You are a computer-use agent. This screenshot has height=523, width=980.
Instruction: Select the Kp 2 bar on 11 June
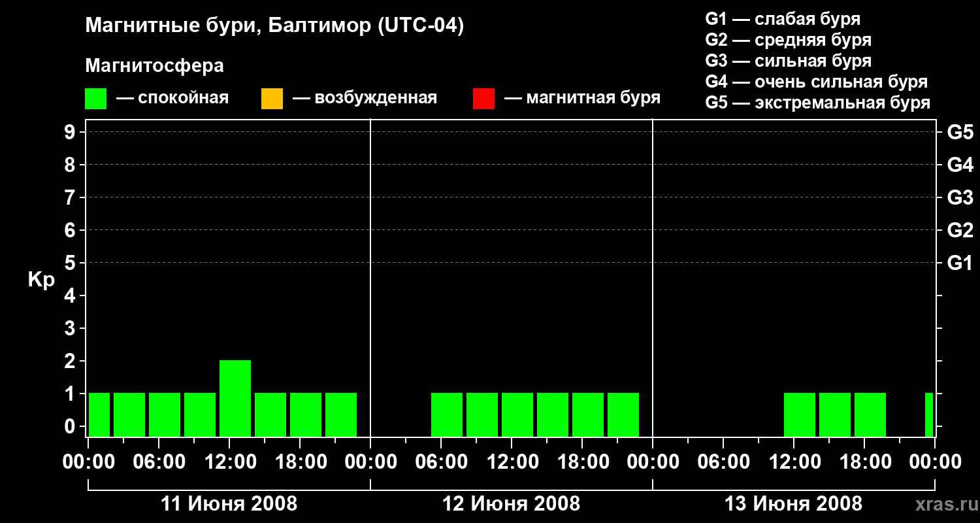click(235, 398)
